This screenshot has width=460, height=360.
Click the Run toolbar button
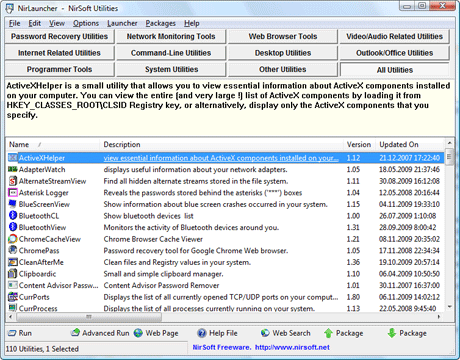(20, 333)
